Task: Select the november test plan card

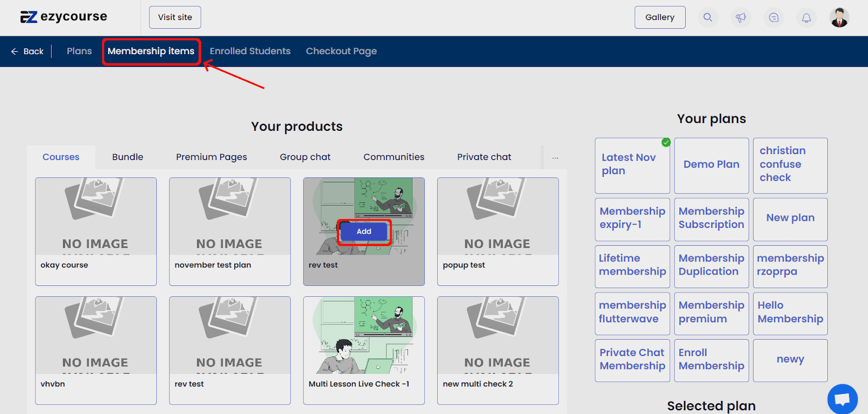Action: [x=230, y=232]
